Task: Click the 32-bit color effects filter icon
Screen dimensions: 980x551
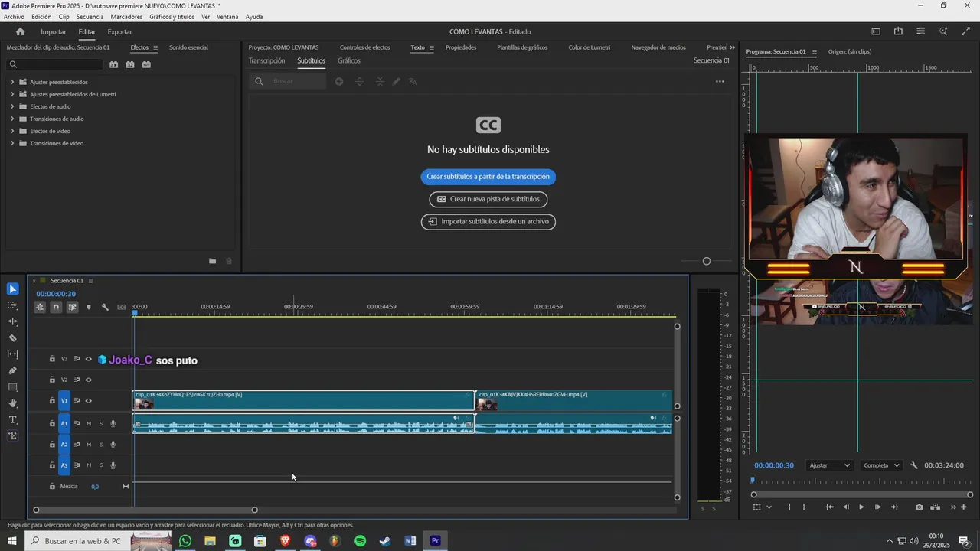Action: (x=130, y=64)
